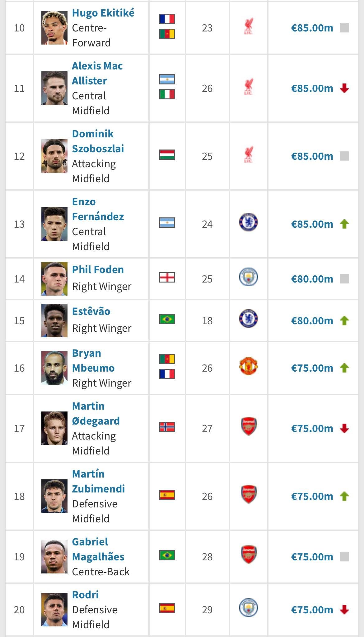Image resolution: width=364 pixels, height=637 pixels.
Task: Click Arsenal crest in Martin Ødegaard row
Action: click(248, 426)
